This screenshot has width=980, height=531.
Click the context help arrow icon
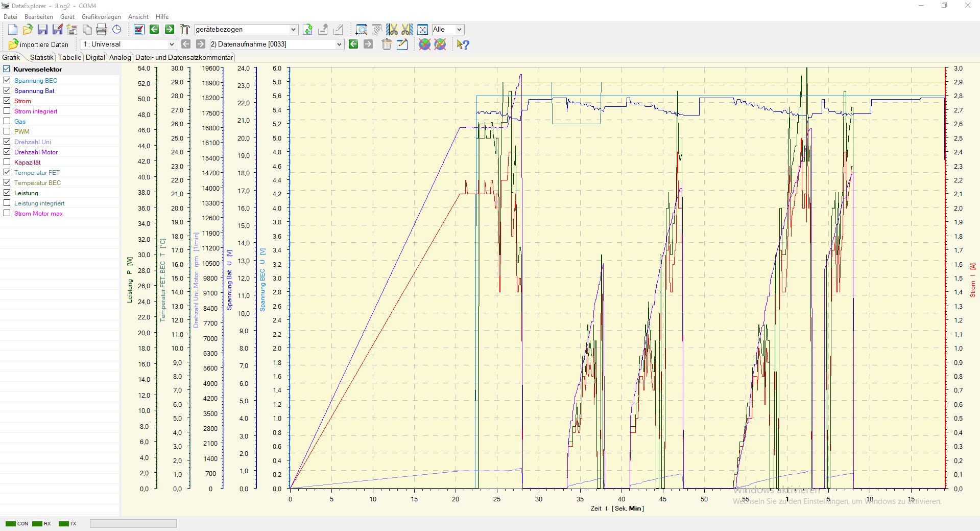(x=463, y=44)
